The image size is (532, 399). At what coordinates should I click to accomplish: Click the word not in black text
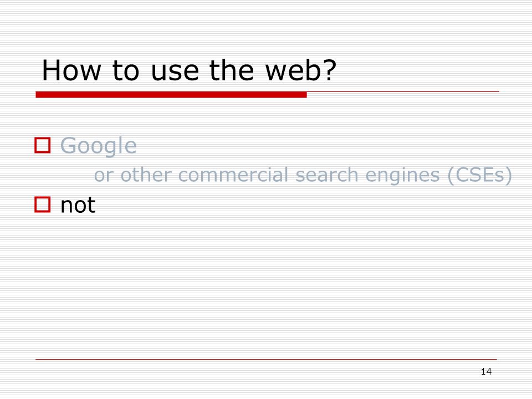coord(78,206)
